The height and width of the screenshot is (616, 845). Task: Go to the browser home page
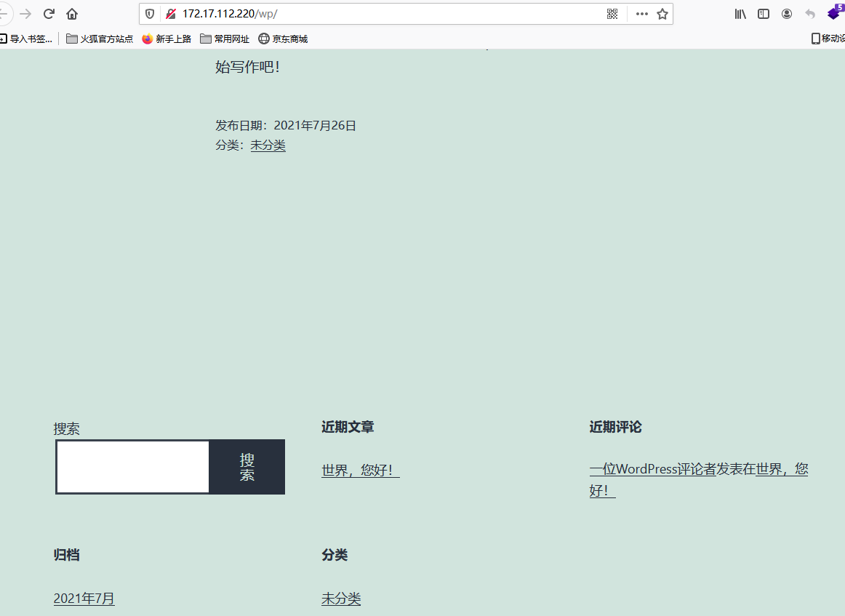(72, 14)
